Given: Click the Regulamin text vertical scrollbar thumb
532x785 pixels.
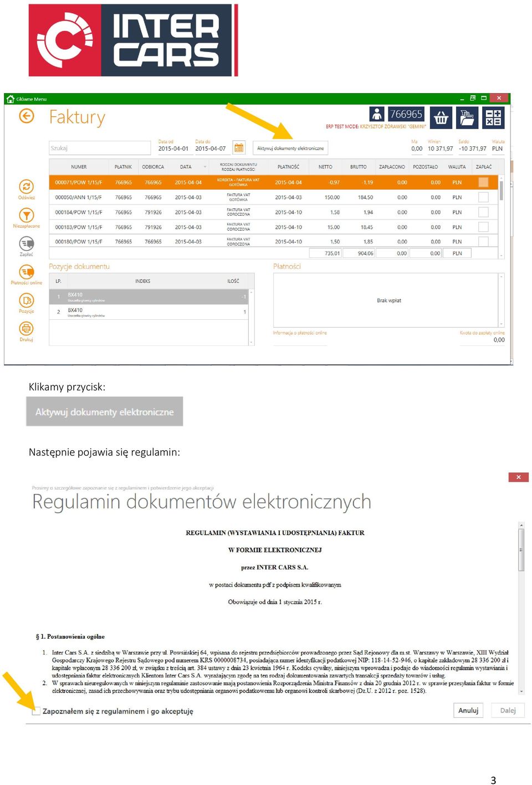Looking at the screenshot, I should [521, 549].
